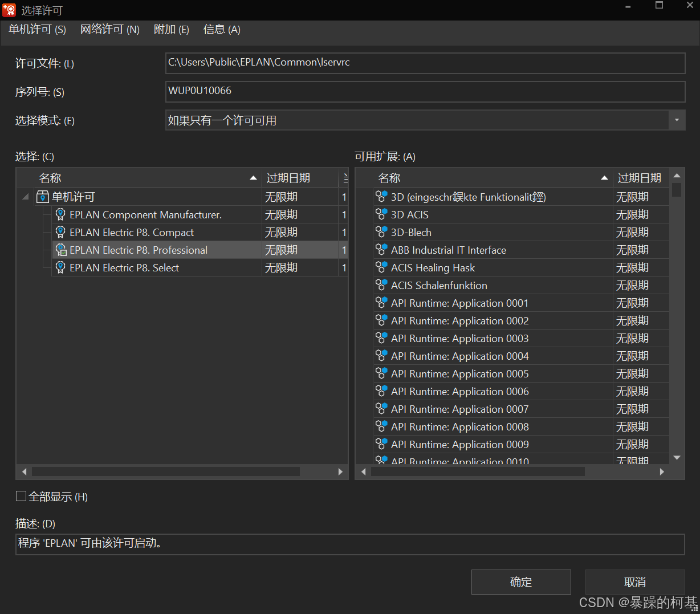Viewport: 700px width, 614px height.
Task: Click icon of API Runtime: Application 0001
Action: point(381,303)
